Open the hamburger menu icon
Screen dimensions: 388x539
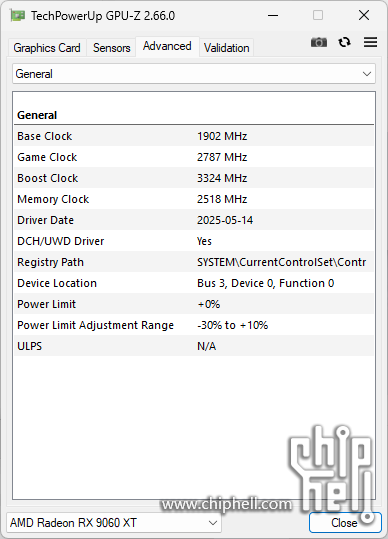pyautogui.click(x=370, y=42)
